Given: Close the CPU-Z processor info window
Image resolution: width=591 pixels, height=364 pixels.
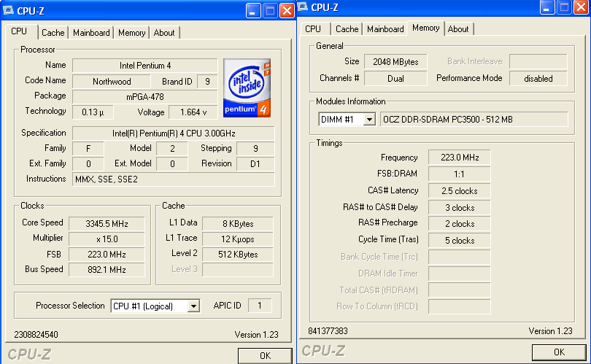Looking at the screenshot, I should [x=287, y=10].
